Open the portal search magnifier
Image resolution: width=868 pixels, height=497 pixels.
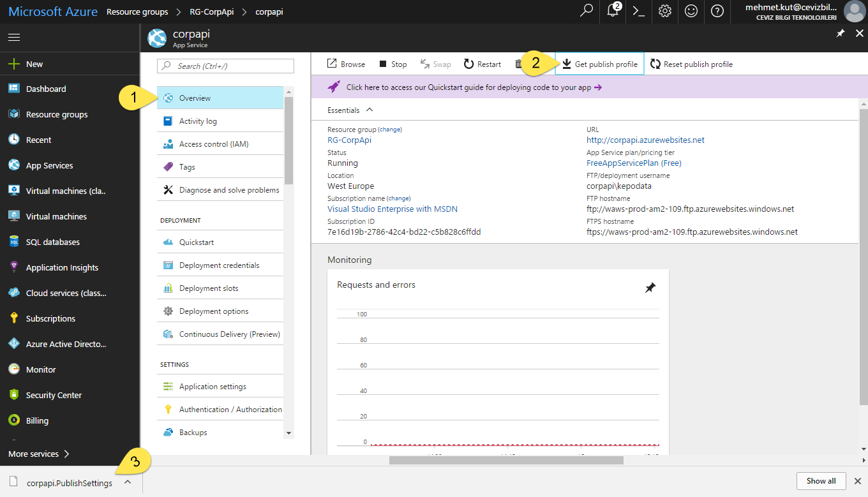pos(586,11)
